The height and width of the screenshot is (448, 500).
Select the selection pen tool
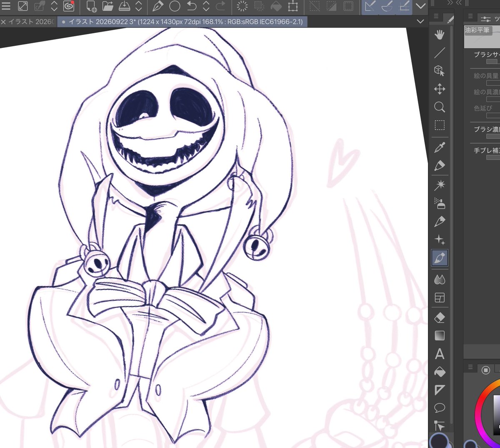coord(440,165)
